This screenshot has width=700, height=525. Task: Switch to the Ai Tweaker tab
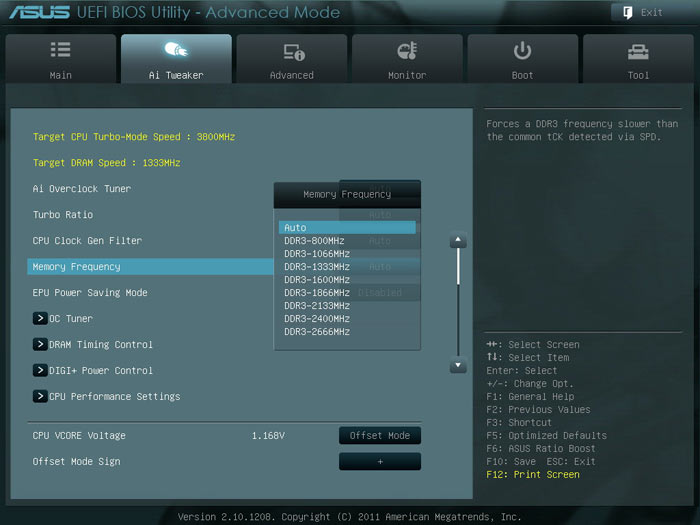pyautogui.click(x=176, y=60)
